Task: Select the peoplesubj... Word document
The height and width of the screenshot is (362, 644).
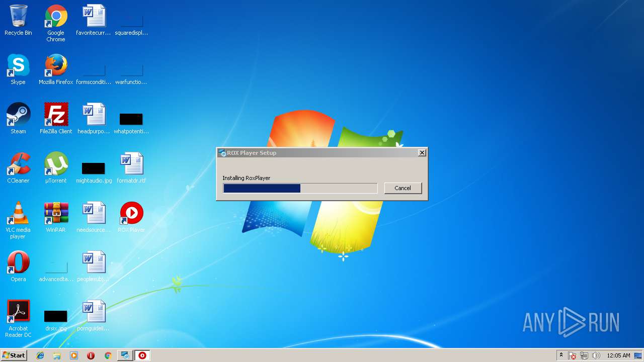Action: point(94,266)
